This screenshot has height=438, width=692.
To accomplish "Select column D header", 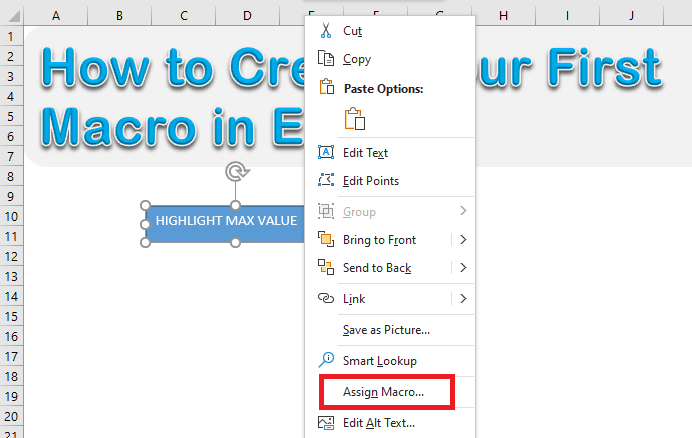I will coord(247,16).
